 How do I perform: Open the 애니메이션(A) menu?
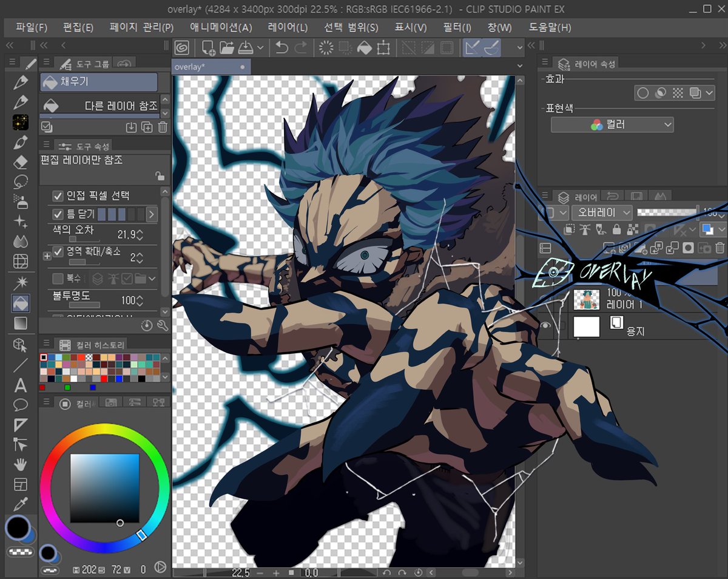tap(221, 27)
